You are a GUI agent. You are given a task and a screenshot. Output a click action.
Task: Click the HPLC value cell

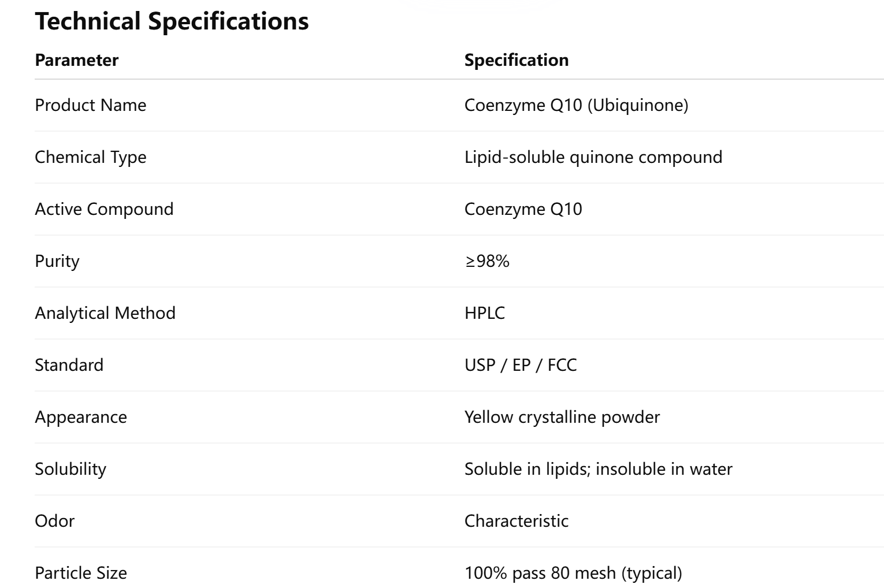[x=484, y=313]
